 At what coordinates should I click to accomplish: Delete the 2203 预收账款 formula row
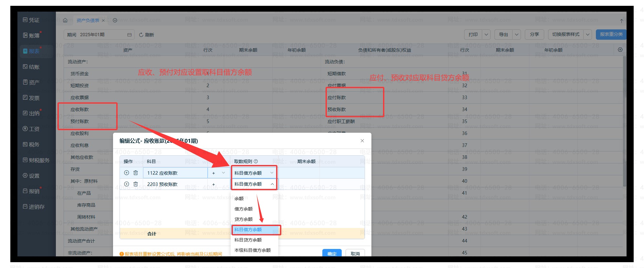136,184
